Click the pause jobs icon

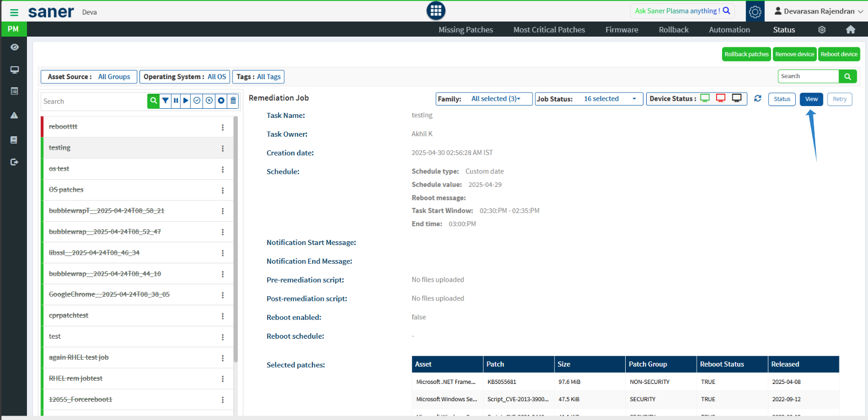click(176, 101)
